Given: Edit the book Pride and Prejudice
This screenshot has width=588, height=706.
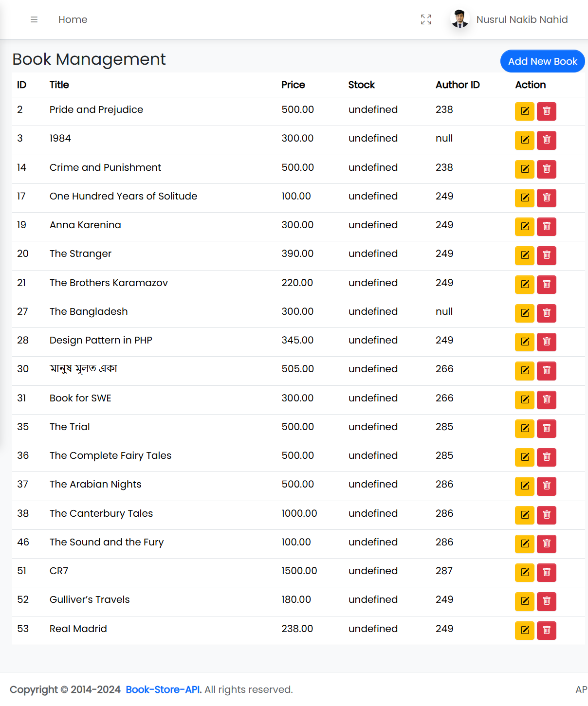Looking at the screenshot, I should tap(524, 111).
